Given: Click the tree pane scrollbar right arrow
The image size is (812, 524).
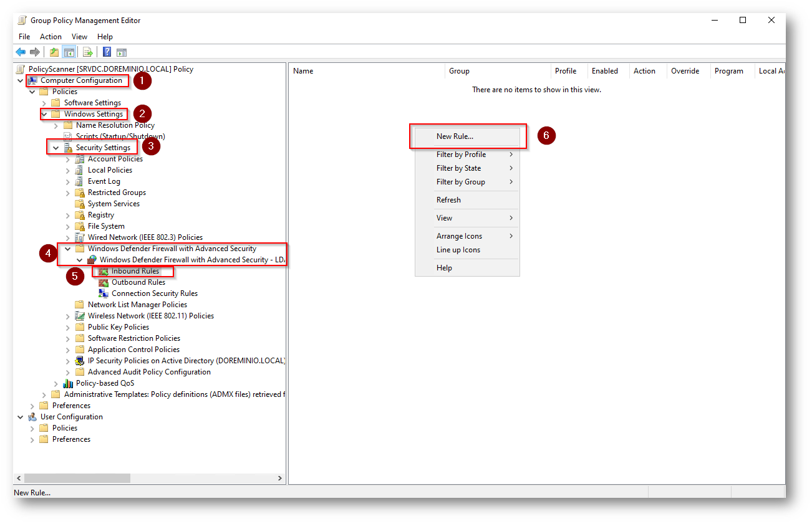Looking at the screenshot, I should click(x=280, y=478).
